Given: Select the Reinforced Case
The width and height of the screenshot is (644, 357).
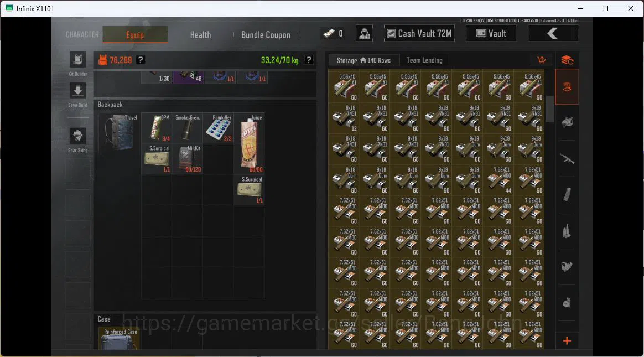Looking at the screenshot, I should (x=120, y=339).
